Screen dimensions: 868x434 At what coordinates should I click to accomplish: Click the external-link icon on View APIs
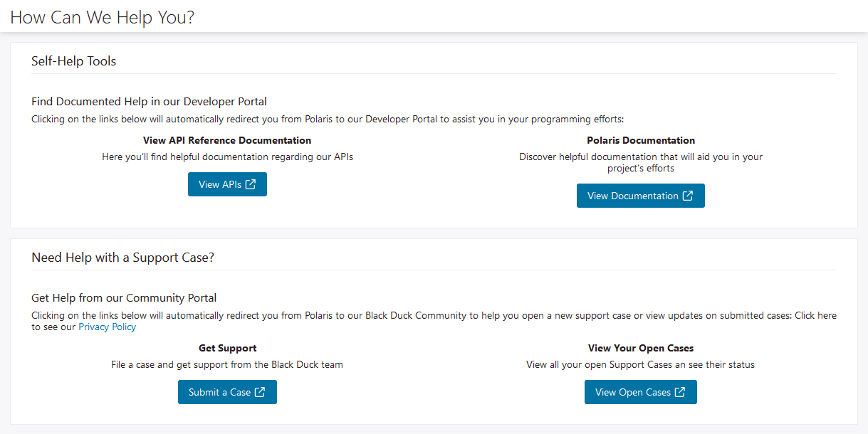click(251, 184)
